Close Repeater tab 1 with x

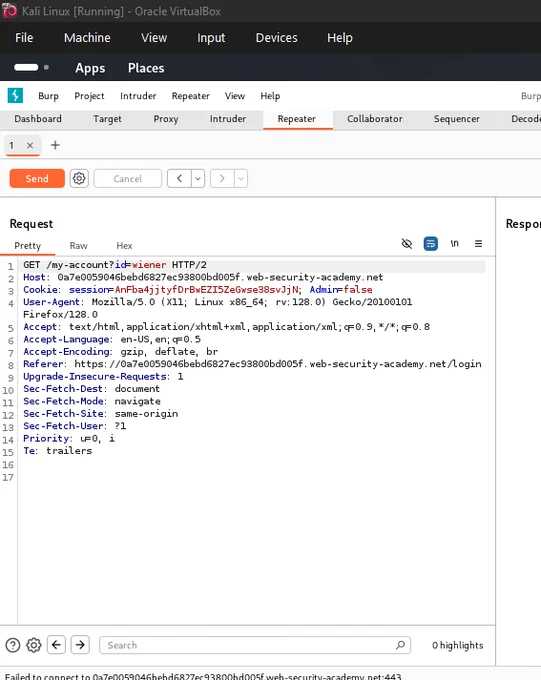[x=30, y=145]
